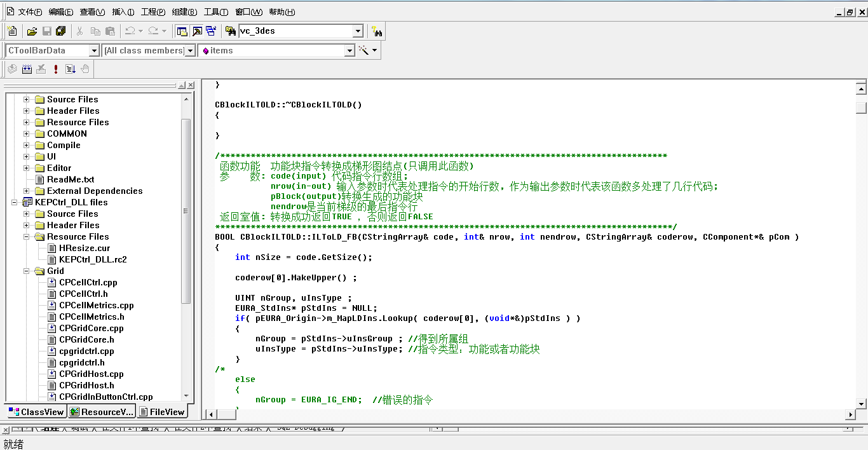This screenshot has height=450, width=868.
Task: Expand the COMMON folder node
Action: [x=27, y=133]
